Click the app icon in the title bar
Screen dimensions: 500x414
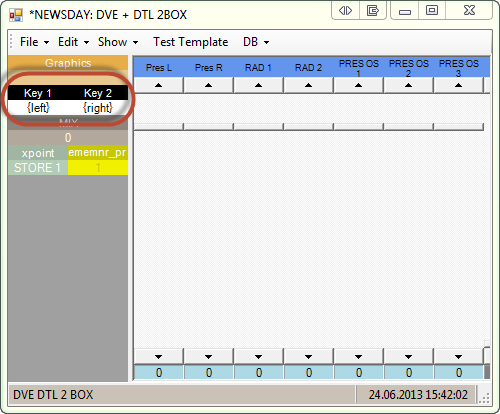pos(16,15)
